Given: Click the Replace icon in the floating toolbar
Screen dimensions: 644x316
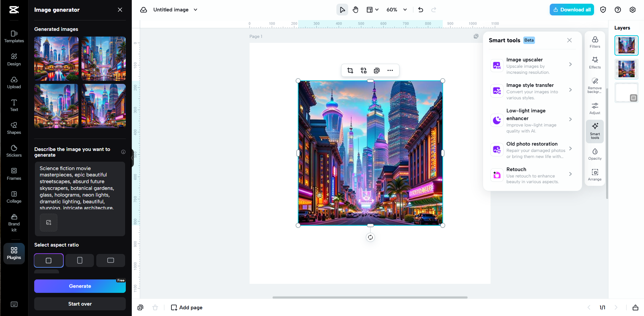Looking at the screenshot, I should 363,70.
